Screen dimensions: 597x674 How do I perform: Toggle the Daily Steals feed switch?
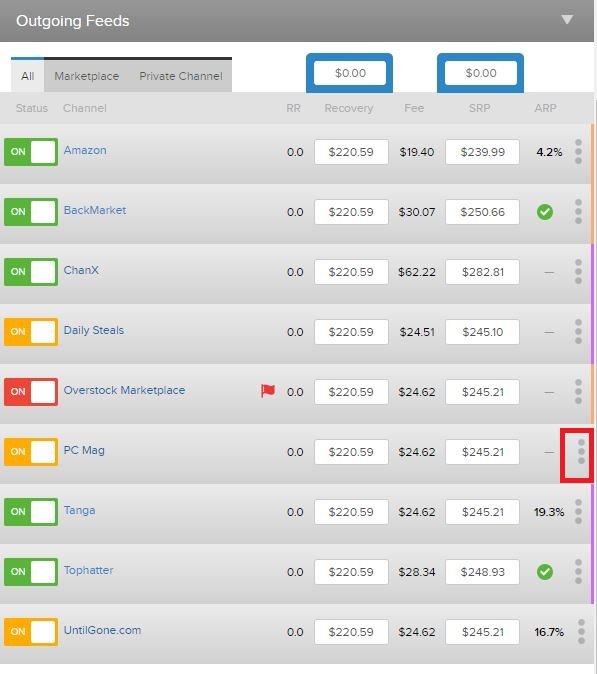pos(31,331)
